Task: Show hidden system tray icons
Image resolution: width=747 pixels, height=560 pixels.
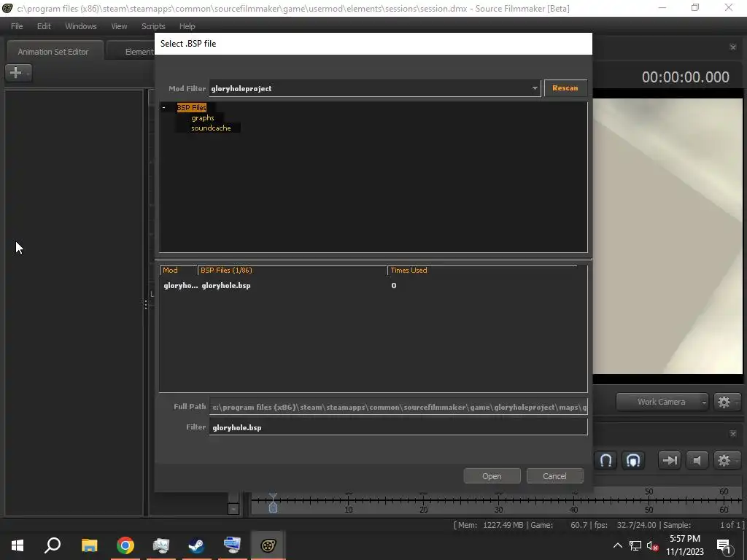Action: pyautogui.click(x=617, y=545)
